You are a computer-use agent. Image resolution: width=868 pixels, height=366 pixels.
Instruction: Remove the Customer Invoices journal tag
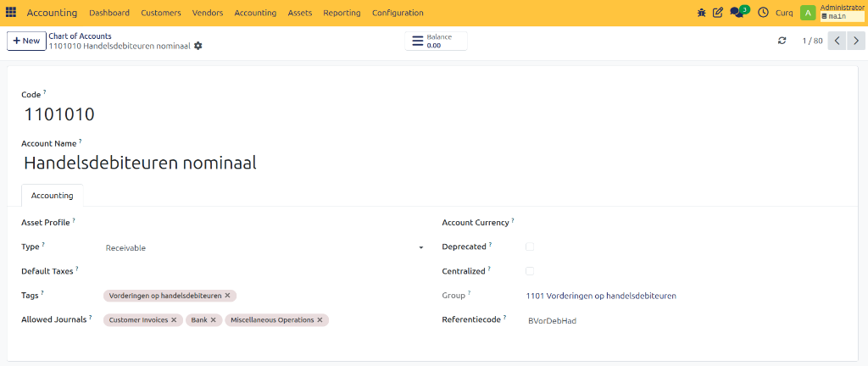174,320
